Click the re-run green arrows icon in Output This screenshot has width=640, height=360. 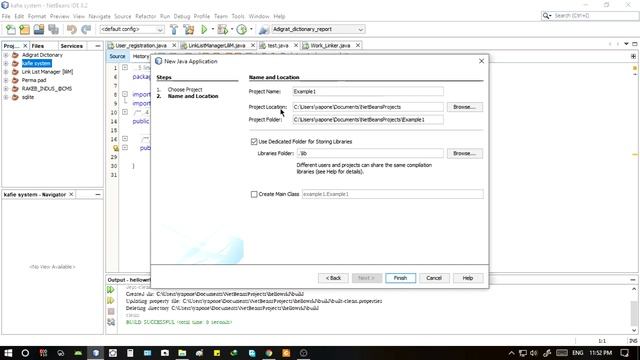click(x=111, y=290)
